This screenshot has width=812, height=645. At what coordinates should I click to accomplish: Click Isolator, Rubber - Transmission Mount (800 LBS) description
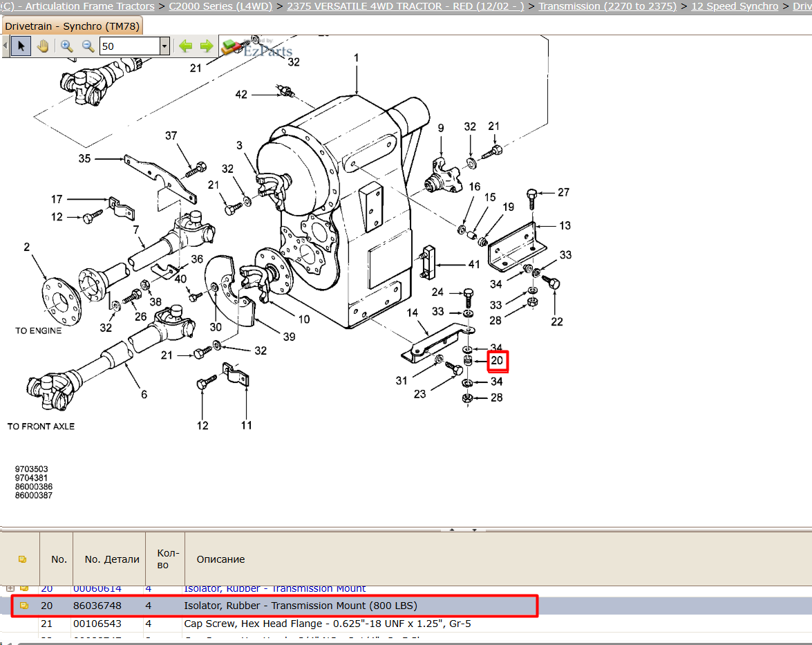coord(301,606)
